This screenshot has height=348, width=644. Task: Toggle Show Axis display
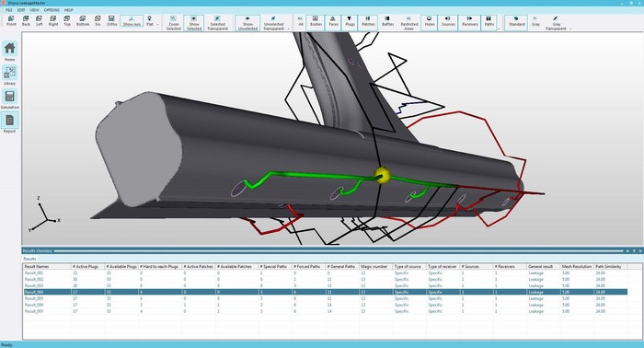point(132,21)
